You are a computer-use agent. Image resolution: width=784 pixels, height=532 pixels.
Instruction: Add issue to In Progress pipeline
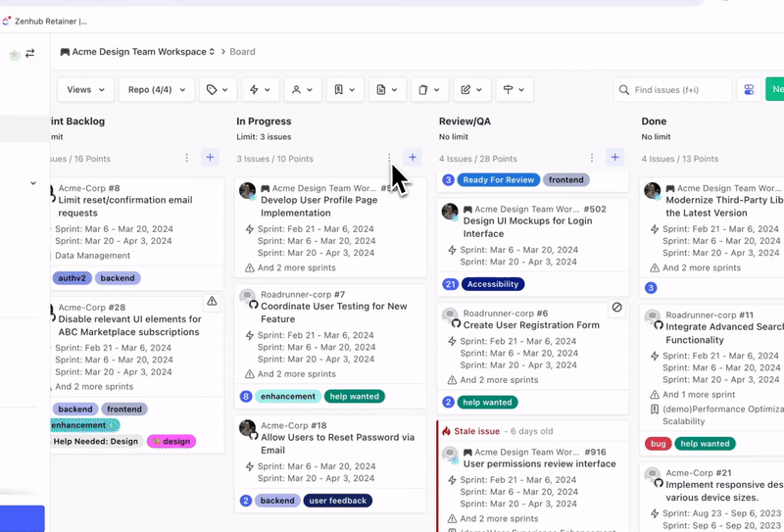[x=413, y=158]
